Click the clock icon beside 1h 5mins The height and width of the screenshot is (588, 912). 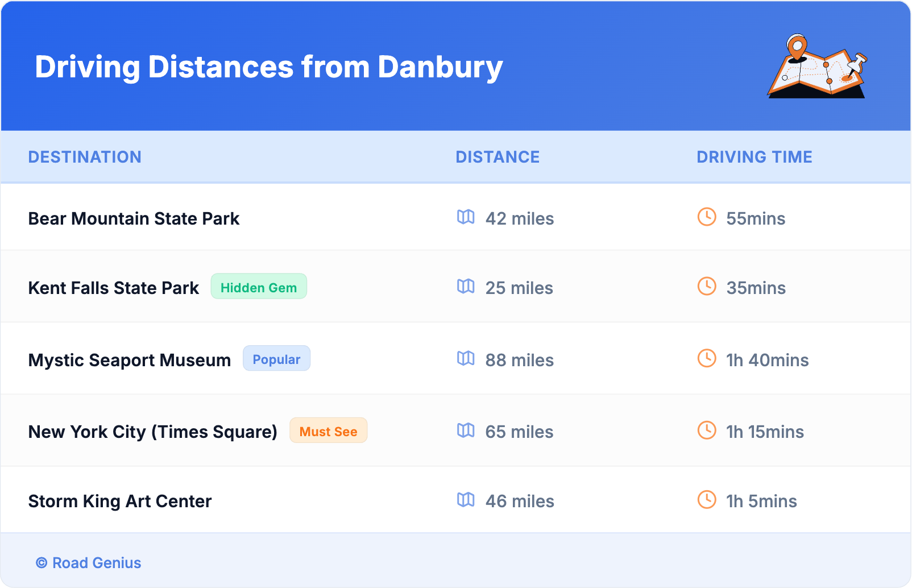pyautogui.click(x=707, y=500)
